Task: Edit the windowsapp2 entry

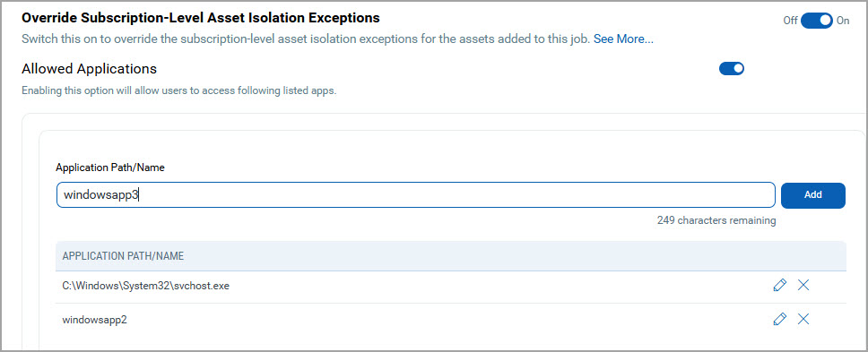Action: click(x=779, y=319)
